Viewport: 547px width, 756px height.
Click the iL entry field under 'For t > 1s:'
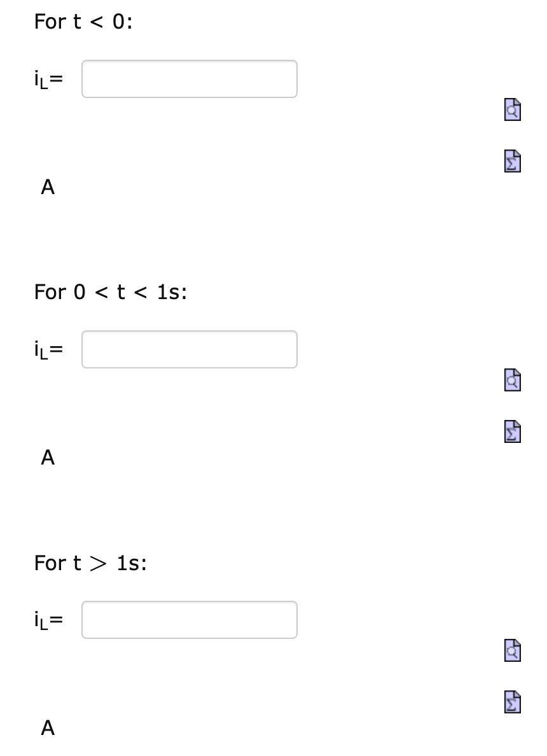[189, 619]
